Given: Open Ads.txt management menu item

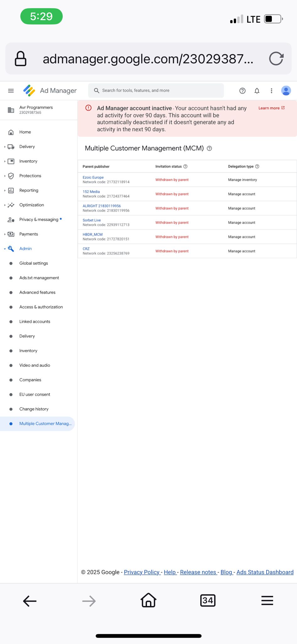Looking at the screenshot, I should pos(39,278).
